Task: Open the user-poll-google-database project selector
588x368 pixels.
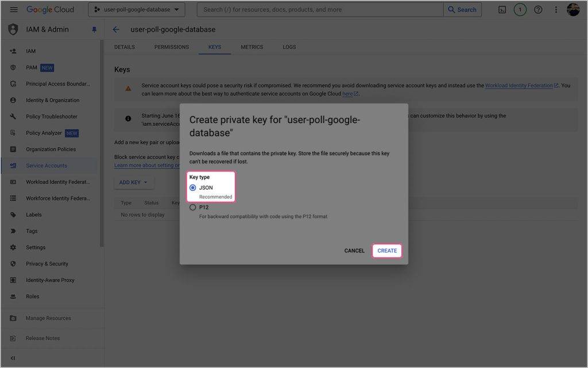Action: (137, 10)
